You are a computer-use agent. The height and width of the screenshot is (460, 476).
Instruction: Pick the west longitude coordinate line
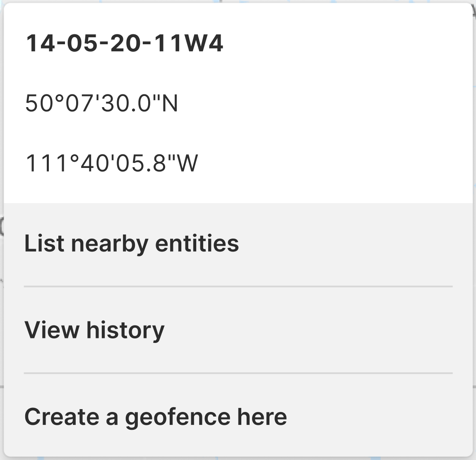[112, 163]
